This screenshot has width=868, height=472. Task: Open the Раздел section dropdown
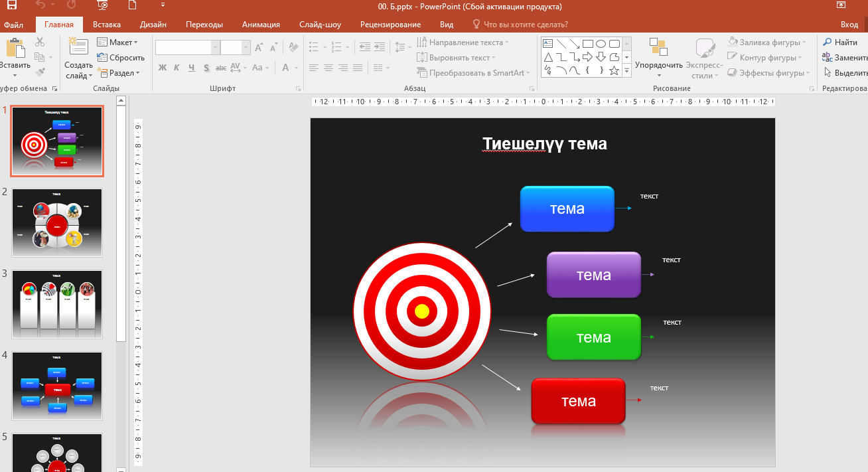119,73
